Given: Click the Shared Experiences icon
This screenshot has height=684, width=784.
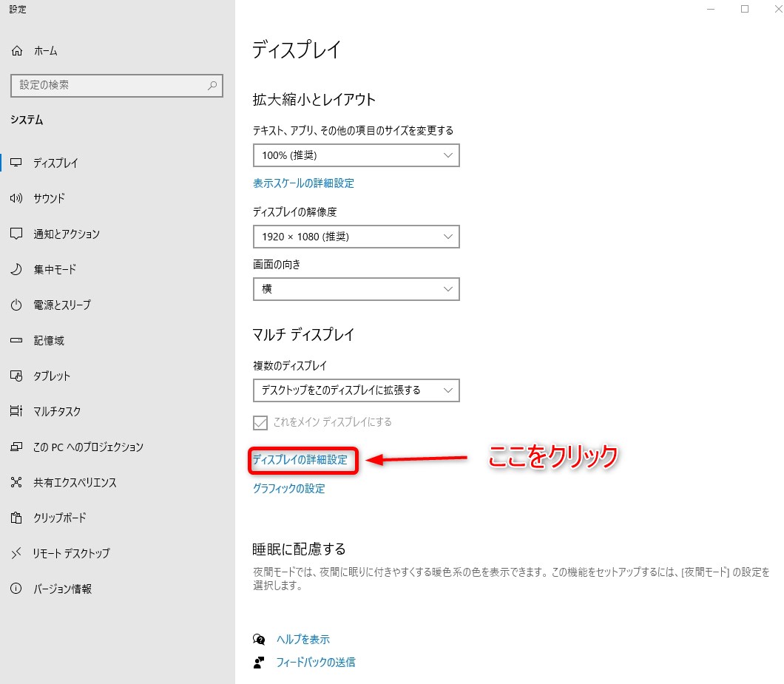Looking at the screenshot, I should (16, 482).
